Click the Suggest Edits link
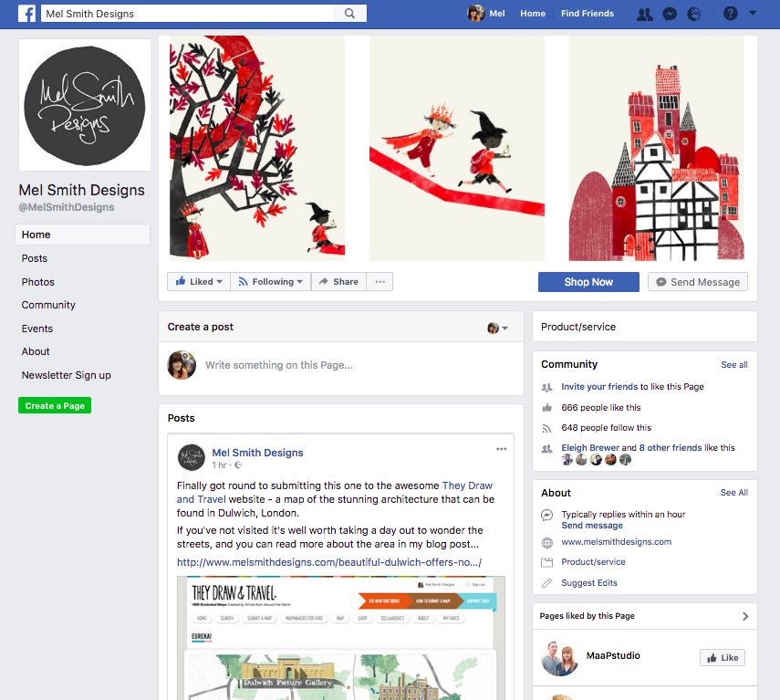 click(x=589, y=583)
